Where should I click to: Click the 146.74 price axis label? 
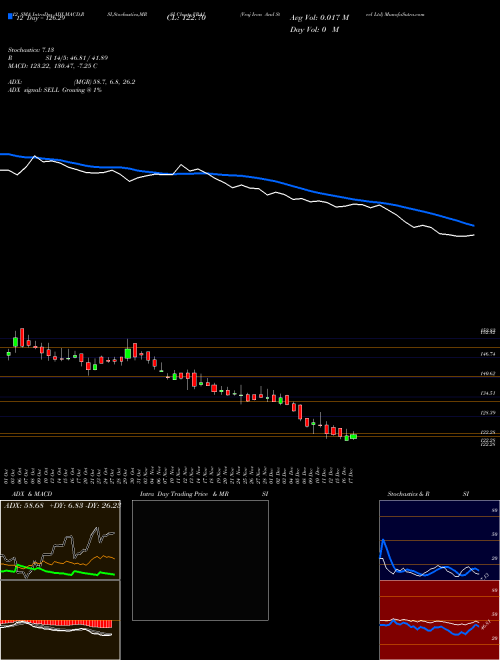(488, 354)
